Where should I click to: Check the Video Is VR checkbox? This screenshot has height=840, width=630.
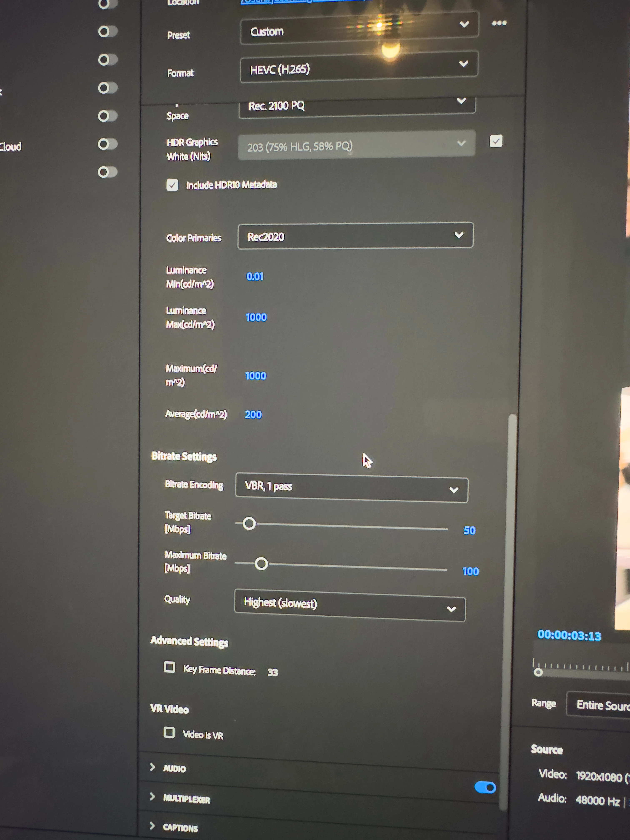pos(169,732)
